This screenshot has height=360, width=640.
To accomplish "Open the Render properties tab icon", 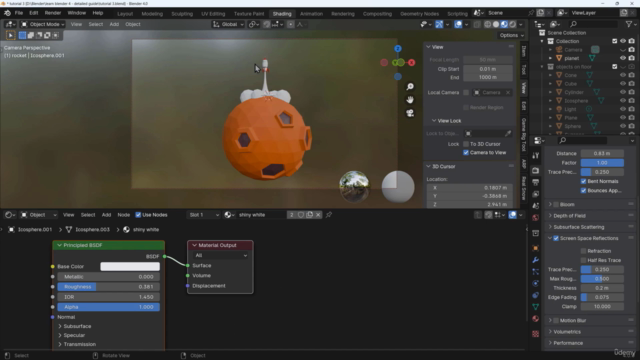I will (536, 171).
